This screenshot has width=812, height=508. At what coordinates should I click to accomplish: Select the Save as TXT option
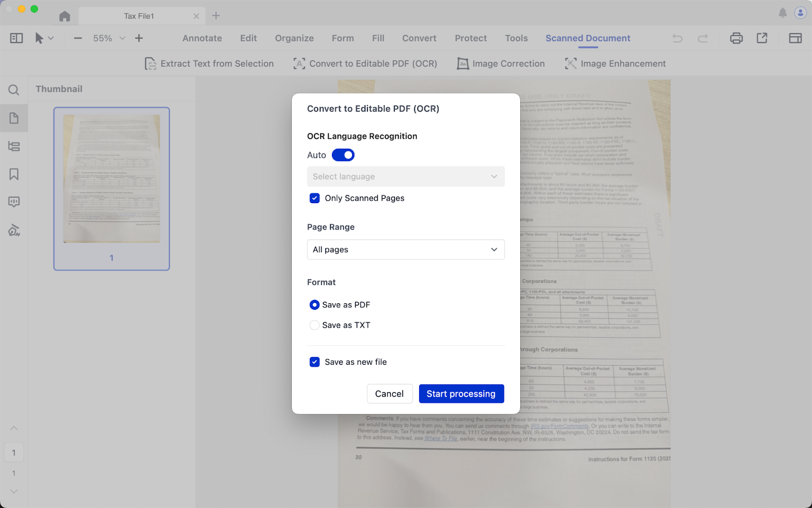[x=315, y=325]
